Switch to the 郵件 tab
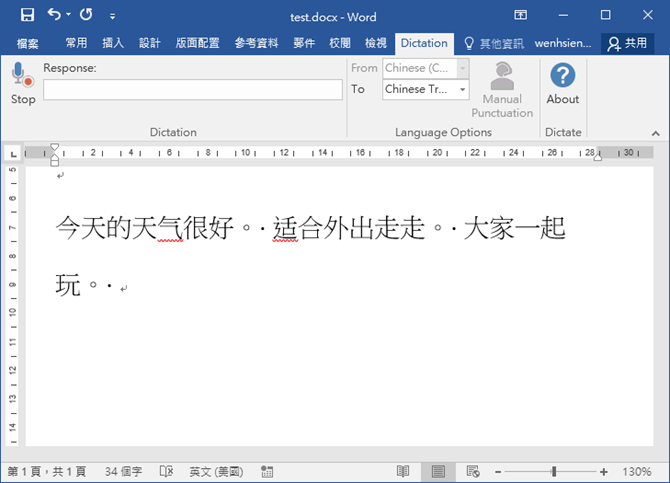This screenshot has width=670, height=483. 304,43
